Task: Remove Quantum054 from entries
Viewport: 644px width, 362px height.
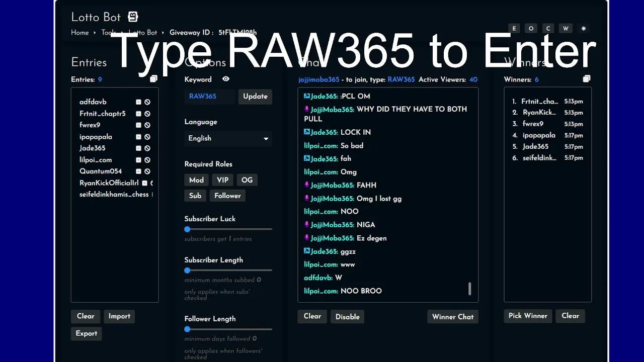Action: pos(138,171)
